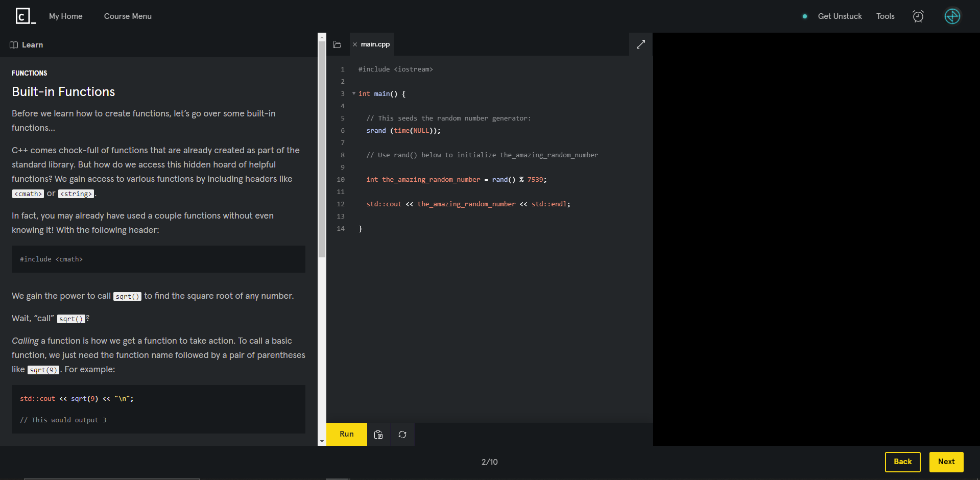
Task: Click the Learn panel book icon
Action: click(13, 44)
